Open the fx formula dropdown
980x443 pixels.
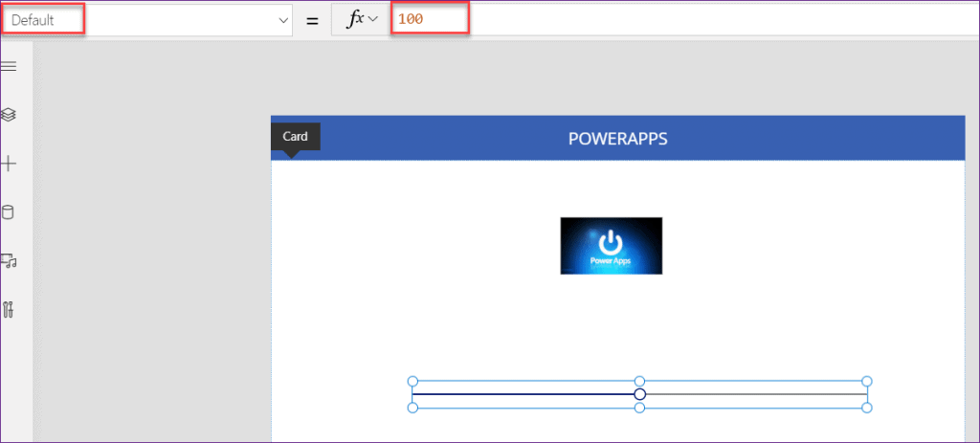tap(363, 19)
